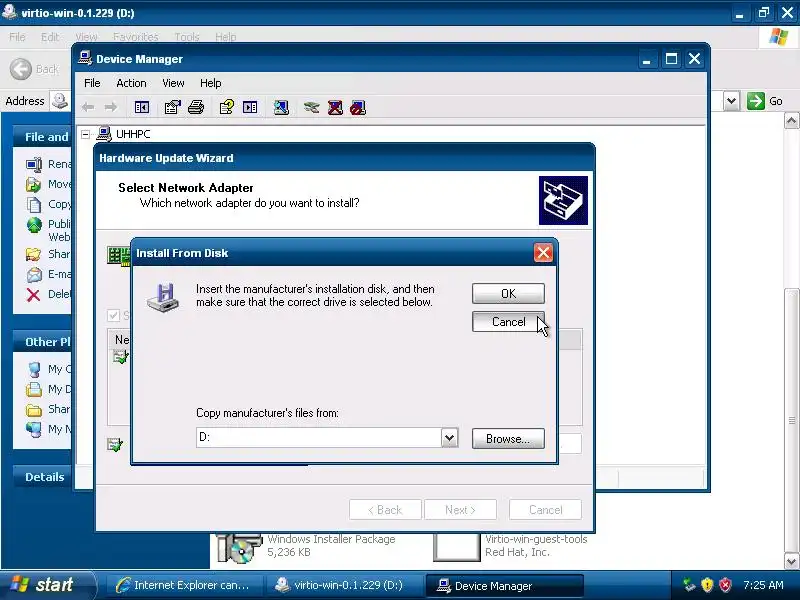
Task: Click the 7:25 AM clock in taskbar
Action: click(763, 585)
